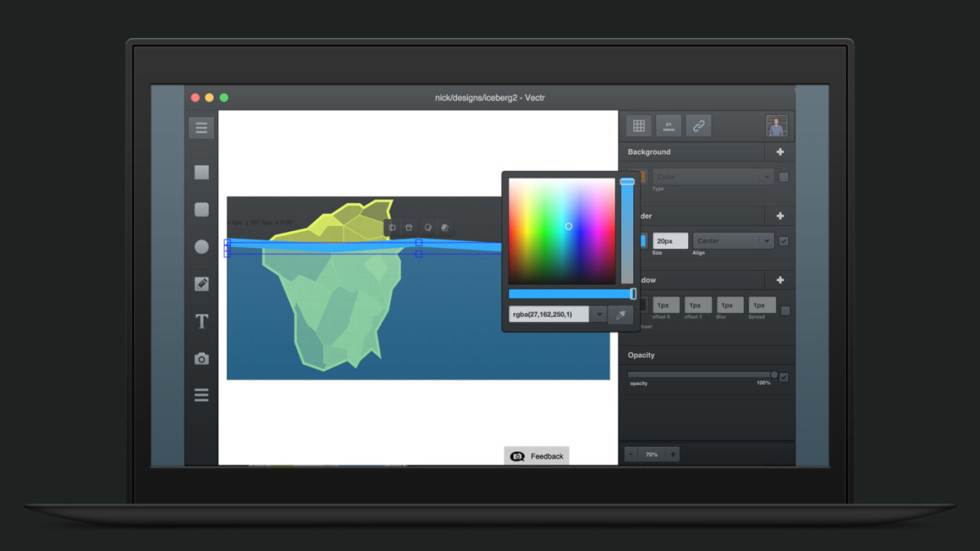Choose the camera image upload tool

[201, 358]
